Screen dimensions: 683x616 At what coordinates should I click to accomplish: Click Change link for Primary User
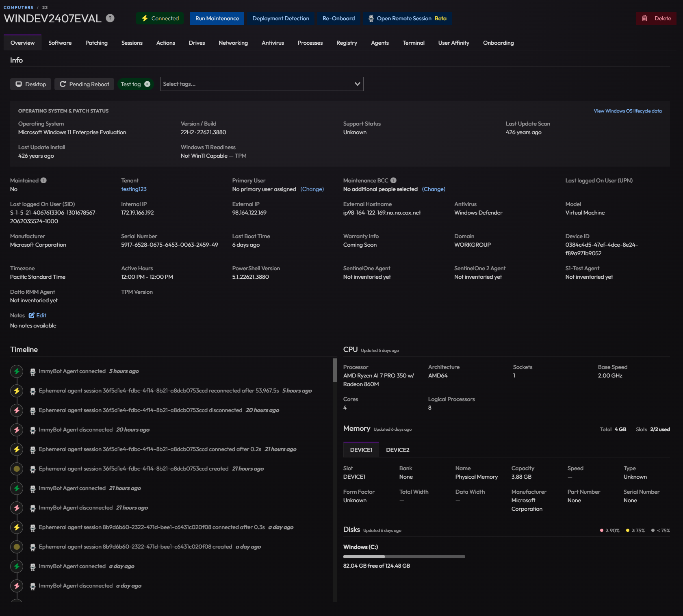tap(312, 189)
